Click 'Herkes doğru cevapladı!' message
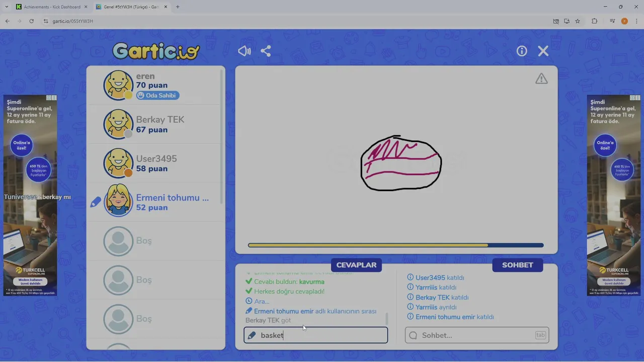The height and width of the screenshot is (362, 644). click(x=285, y=291)
